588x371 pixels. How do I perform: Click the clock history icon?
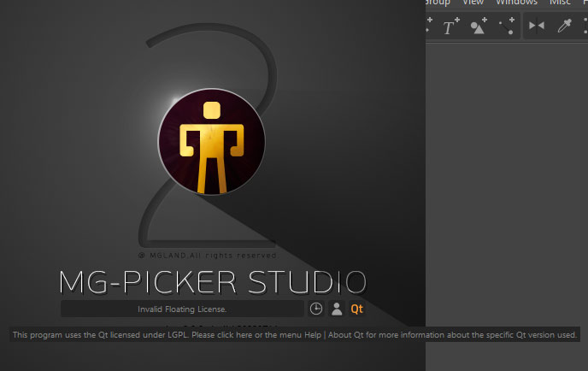[x=316, y=309]
